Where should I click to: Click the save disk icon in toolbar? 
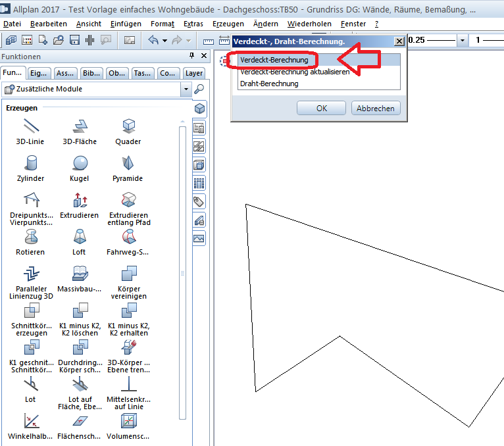click(74, 40)
